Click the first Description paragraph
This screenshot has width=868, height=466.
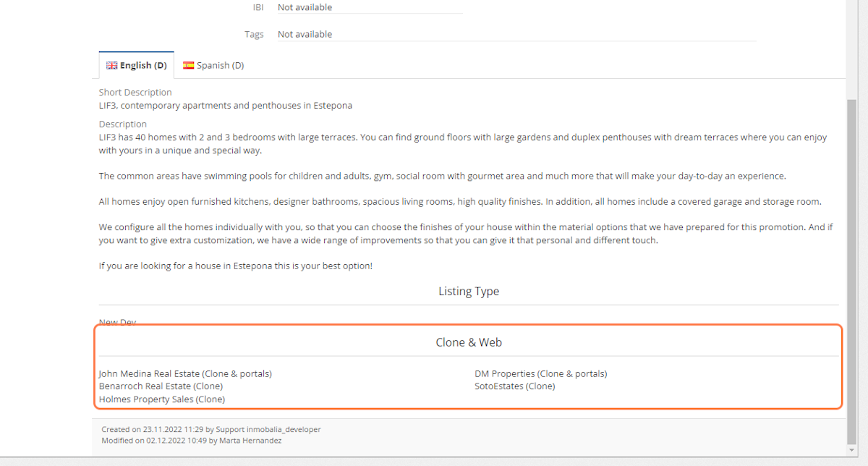tap(463, 144)
